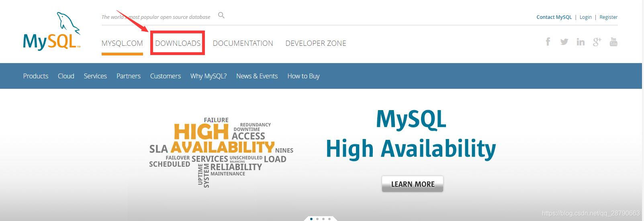
Task: Click the MySQL dolphin logo
Action: pyautogui.click(x=52, y=31)
